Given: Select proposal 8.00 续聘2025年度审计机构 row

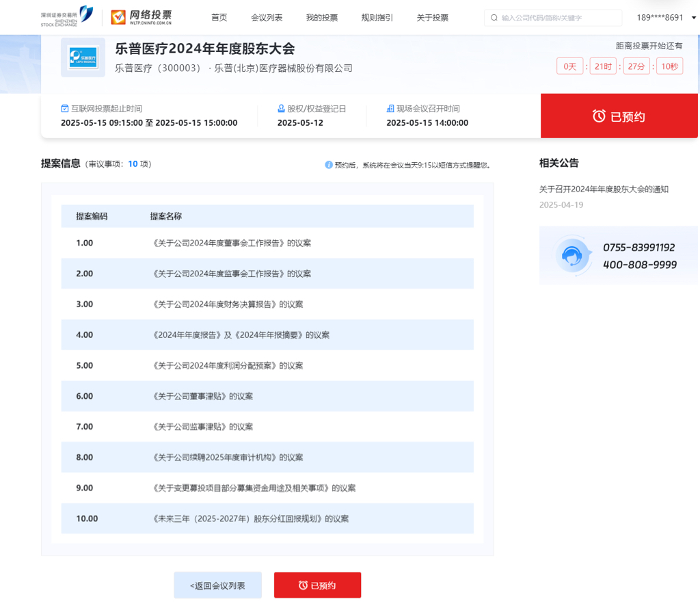Looking at the screenshot, I should click(267, 457).
